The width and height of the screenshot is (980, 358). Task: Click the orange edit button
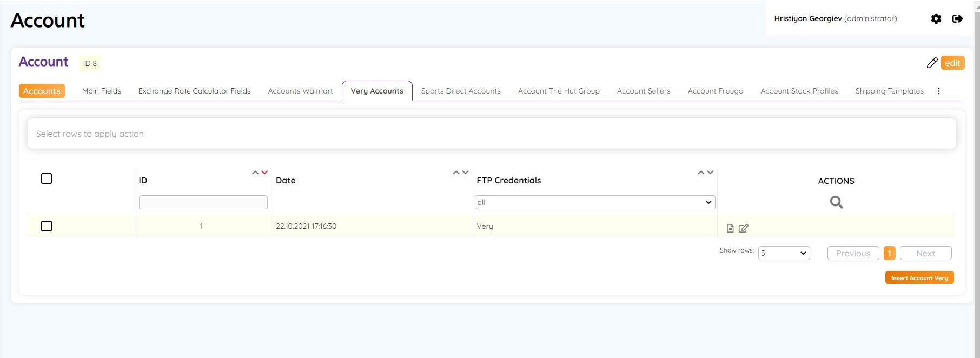tap(952, 63)
